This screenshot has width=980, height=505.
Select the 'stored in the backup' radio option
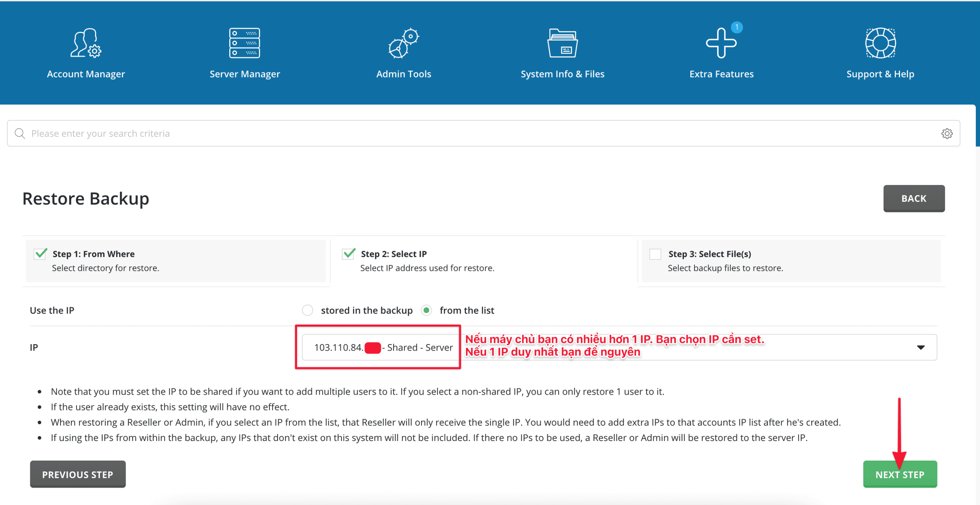pos(307,310)
